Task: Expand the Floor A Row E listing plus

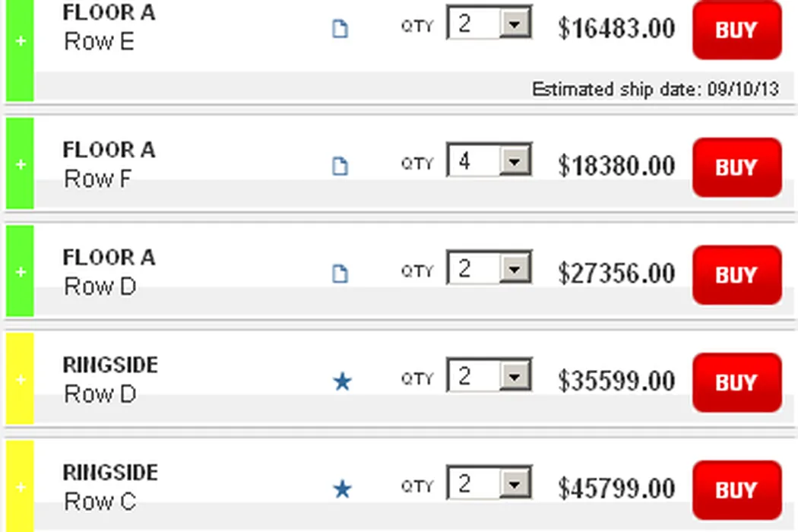Action: 20,41
